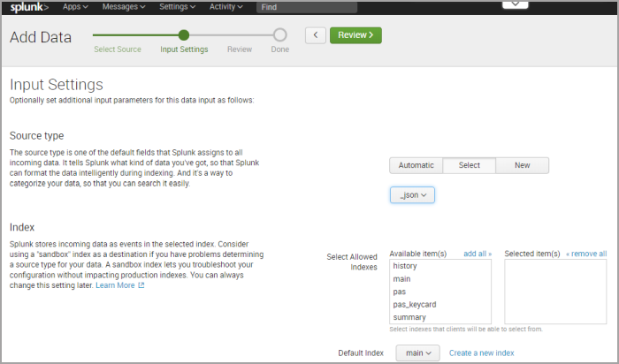The width and height of the screenshot is (619, 364).
Task: Click the add all link
Action: (478, 254)
